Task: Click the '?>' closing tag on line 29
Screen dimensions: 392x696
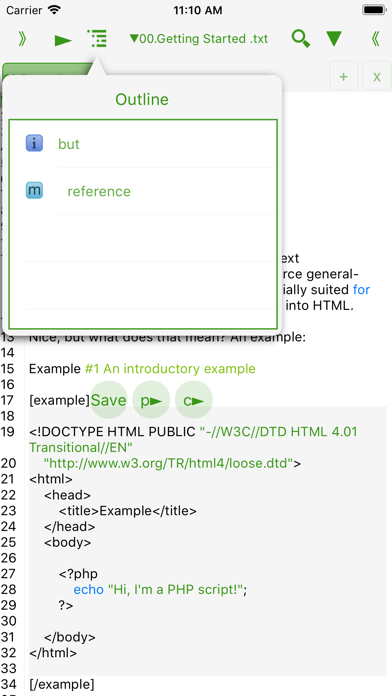Action: [66, 605]
